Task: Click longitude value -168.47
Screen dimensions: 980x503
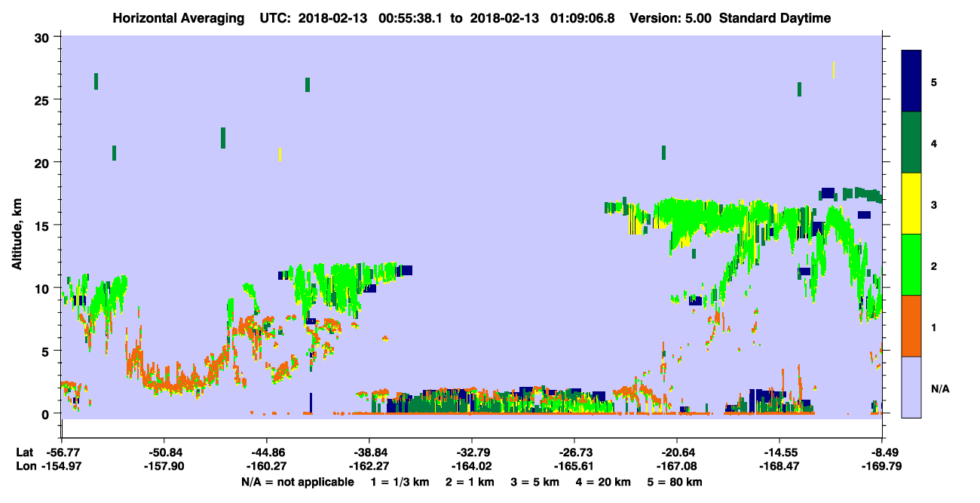Action: (x=779, y=466)
